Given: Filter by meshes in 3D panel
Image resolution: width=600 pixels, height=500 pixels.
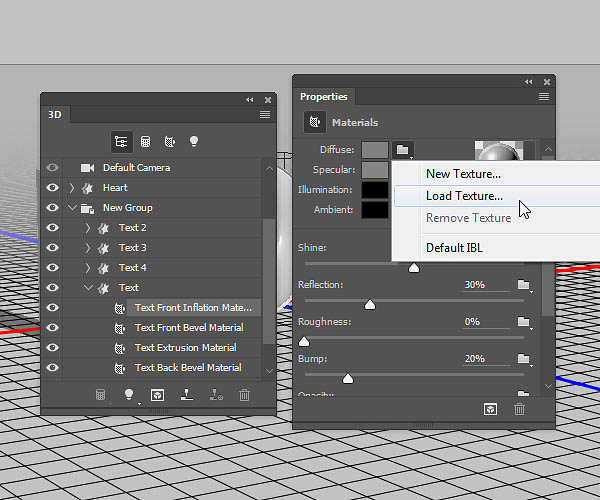Looking at the screenshot, I should pos(145,142).
